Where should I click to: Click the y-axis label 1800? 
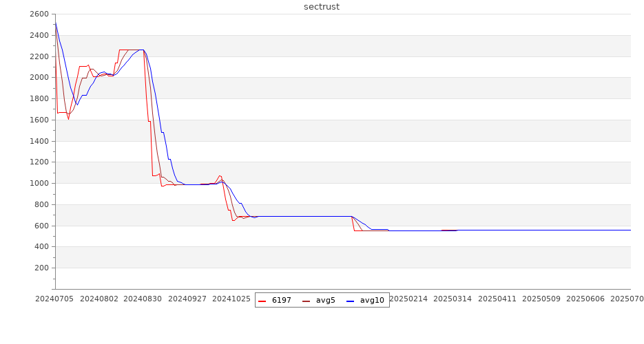click(39, 99)
